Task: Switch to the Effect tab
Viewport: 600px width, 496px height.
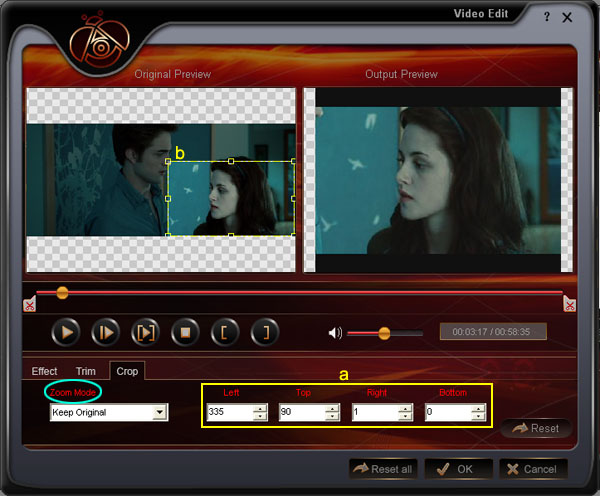Action: point(45,371)
